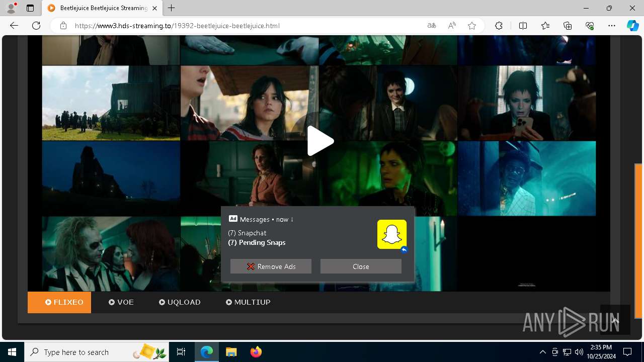The width and height of the screenshot is (644, 362).
Task: Open Task View on taskbar
Action: 181,352
